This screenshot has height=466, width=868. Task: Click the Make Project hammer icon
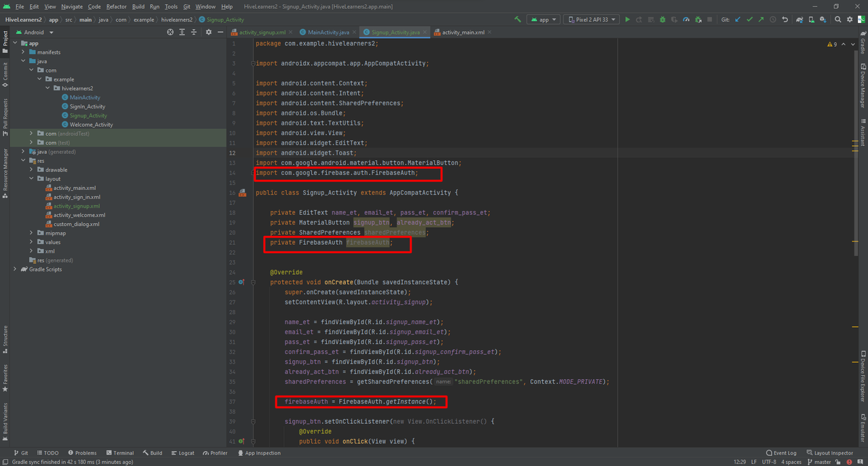(x=518, y=20)
